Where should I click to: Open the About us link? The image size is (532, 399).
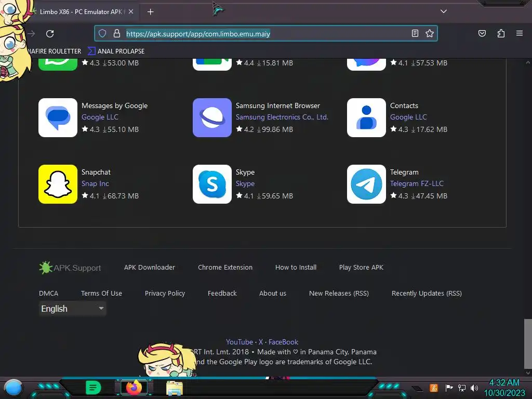pos(273,293)
